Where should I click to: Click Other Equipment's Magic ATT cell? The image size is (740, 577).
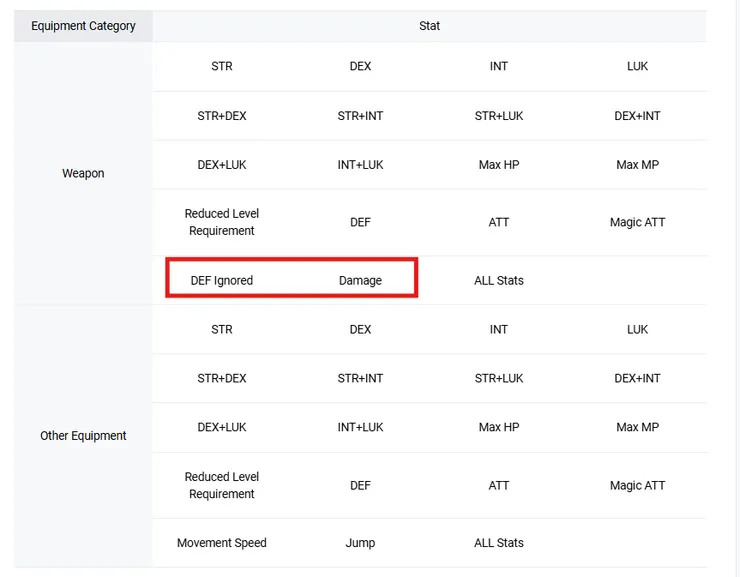[x=637, y=485]
